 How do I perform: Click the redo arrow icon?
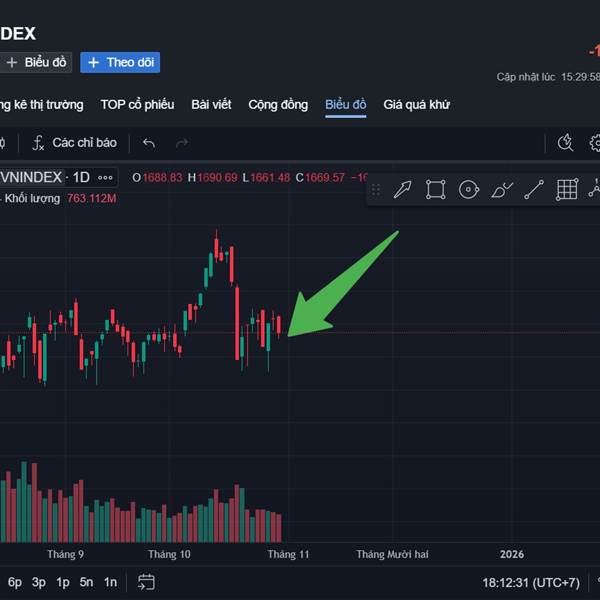tap(182, 143)
